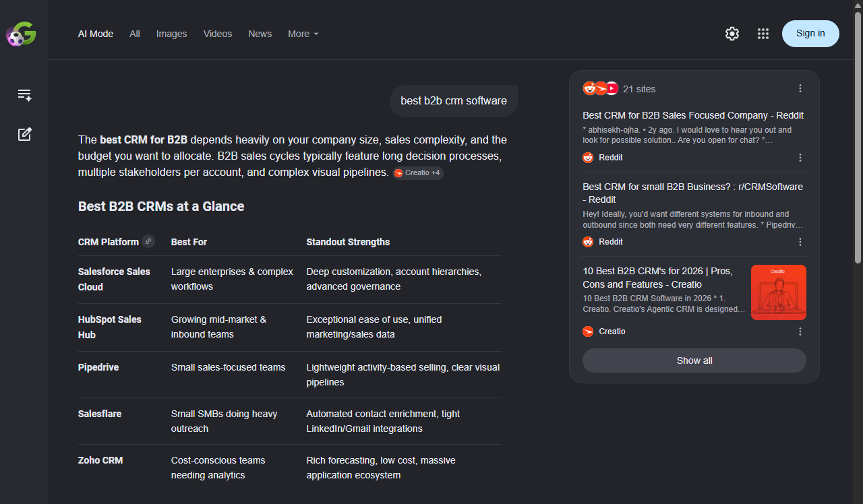
Task: Switch to AI Mode tab
Action: pos(96,34)
